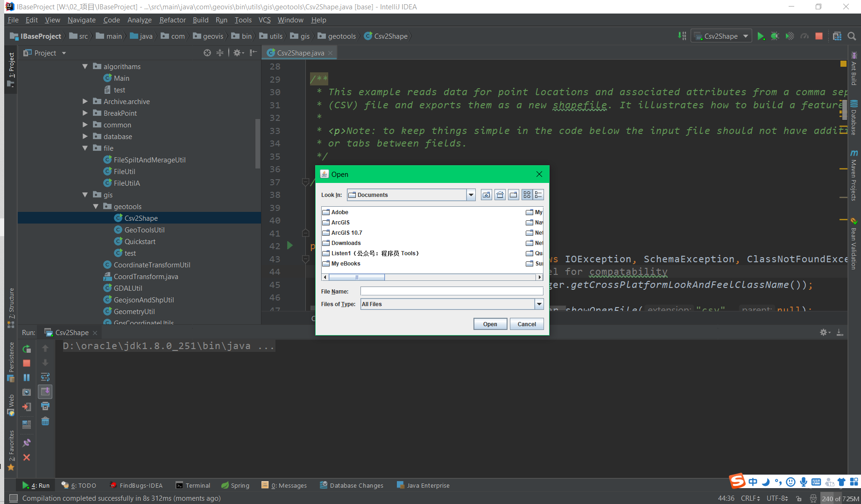Open the Csv2Shape run configuration dropdown
The width and height of the screenshot is (861, 504).
point(721,36)
